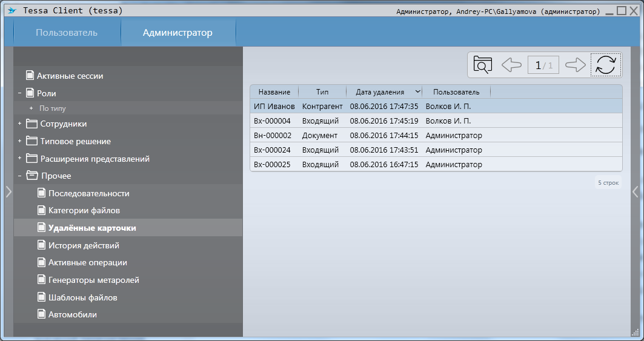Viewport: 644px width, 341px height.
Task: Open История действий in sidebar
Action: 84,245
